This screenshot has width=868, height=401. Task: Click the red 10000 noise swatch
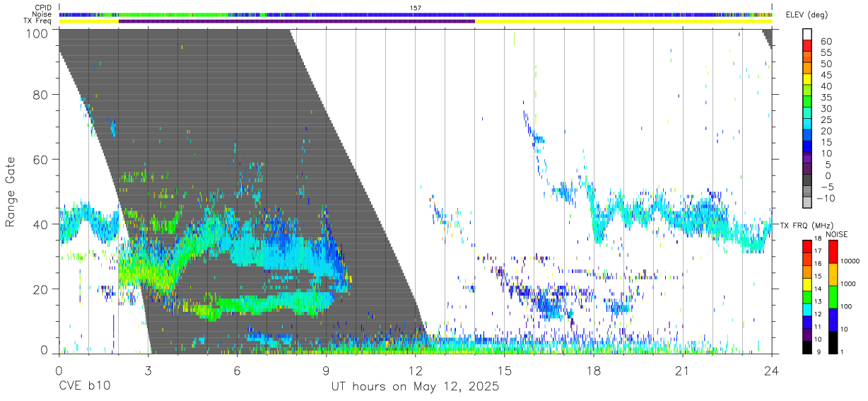[x=833, y=252]
